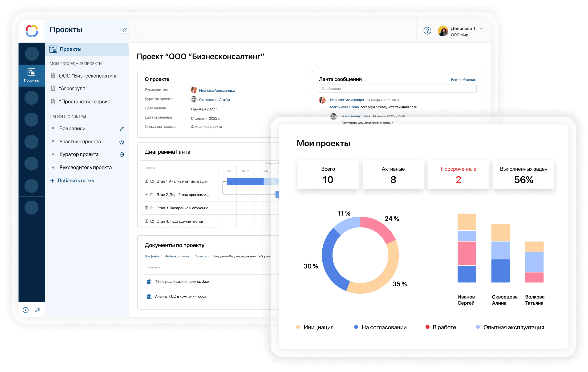Click Волкова Татьяна stacked bar

tap(534, 262)
